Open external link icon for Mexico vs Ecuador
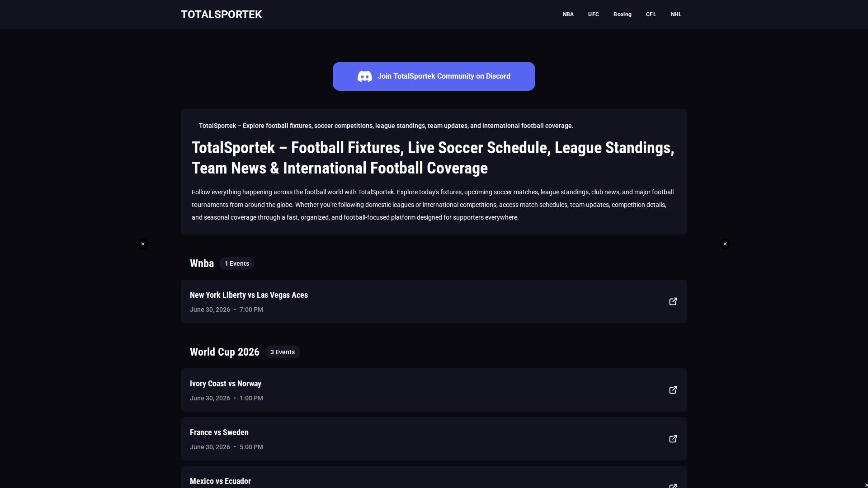This screenshot has width=868, height=488. coord(673,486)
